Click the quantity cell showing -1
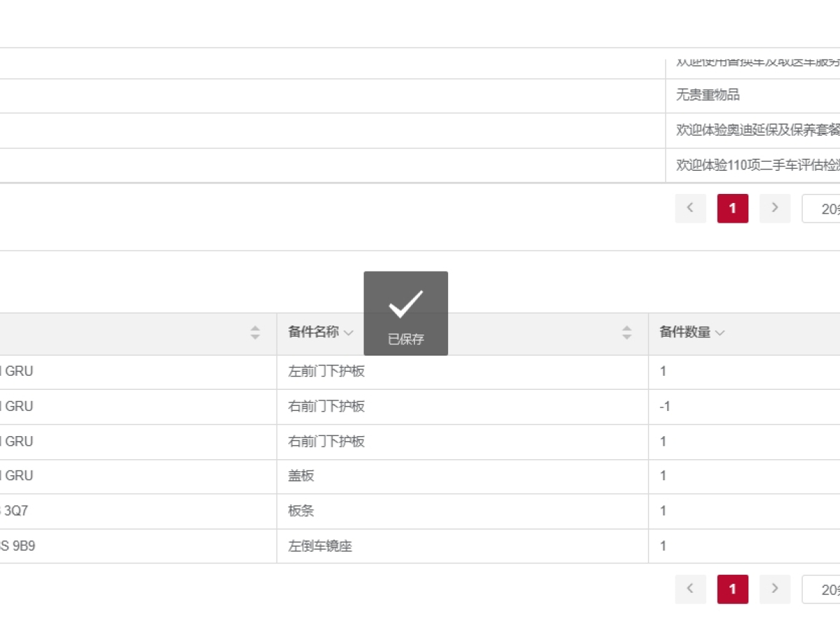Screen dimensions: 840x630 665,407
